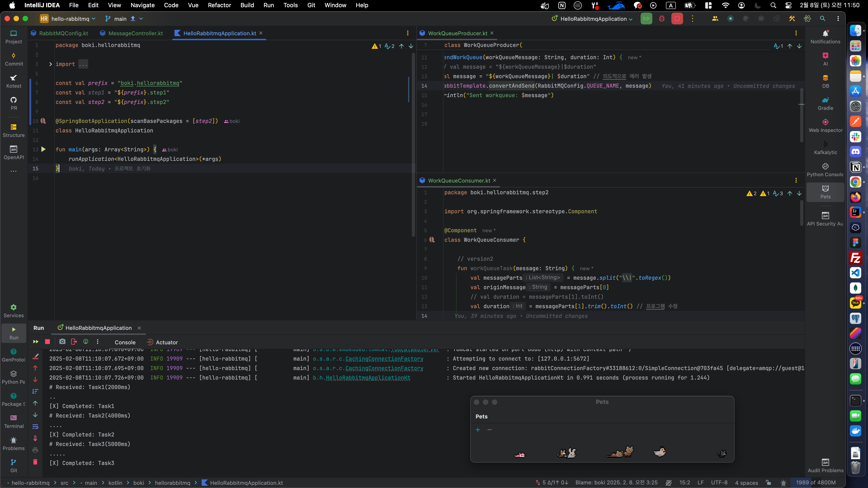
Task: Click the debug bug icon
Action: pos(662,19)
